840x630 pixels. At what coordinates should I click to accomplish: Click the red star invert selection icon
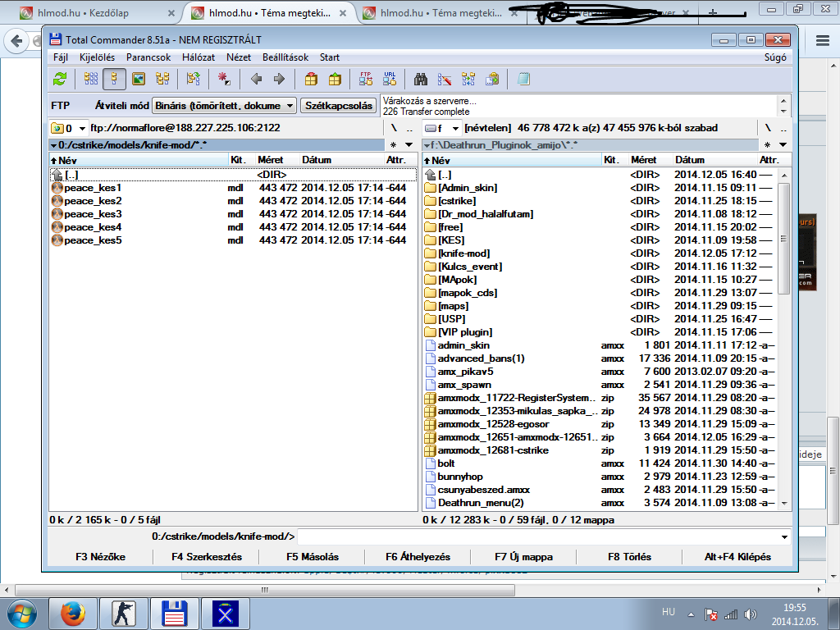tap(224, 80)
